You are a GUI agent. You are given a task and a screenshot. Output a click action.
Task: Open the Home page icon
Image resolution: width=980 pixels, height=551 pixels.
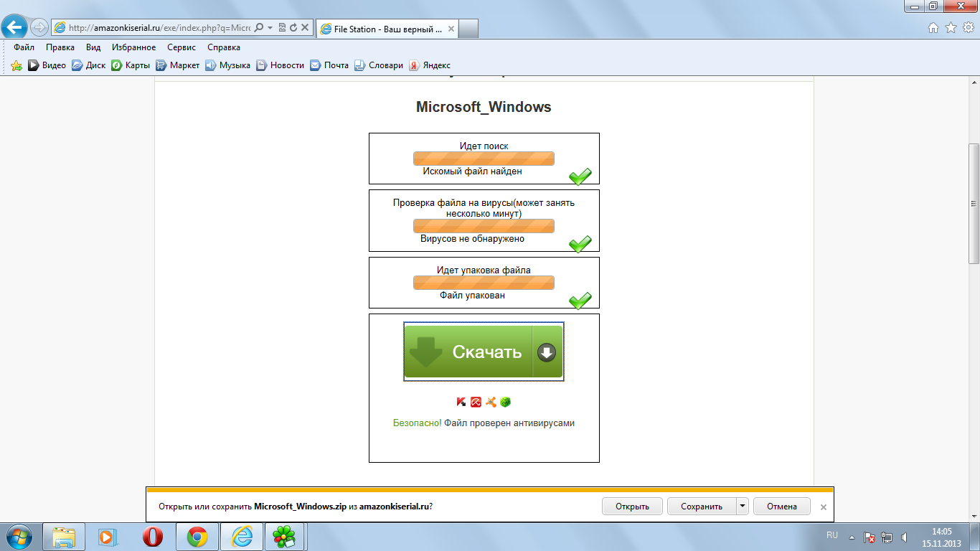(933, 28)
